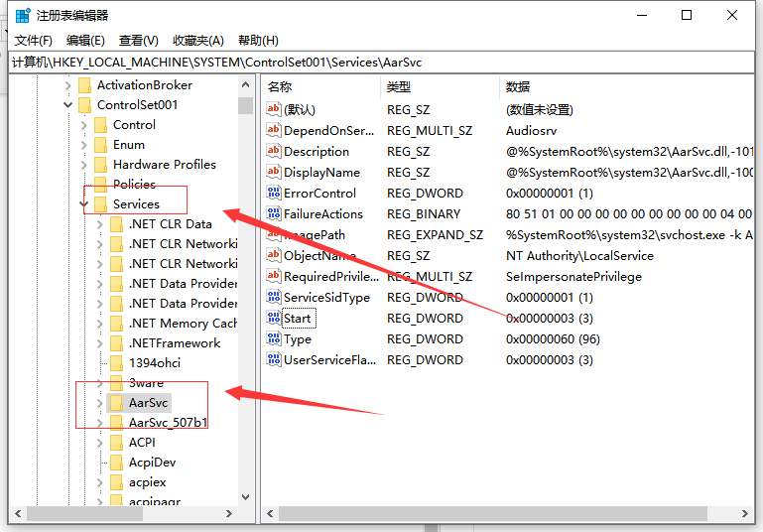Click the Registry Editor app icon in title bar

coord(21,15)
